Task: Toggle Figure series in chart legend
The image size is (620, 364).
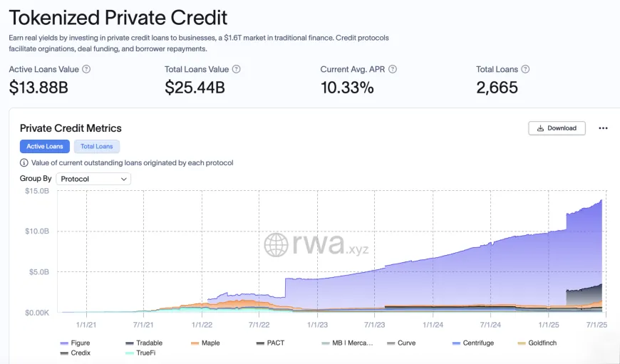Action: tap(75, 343)
